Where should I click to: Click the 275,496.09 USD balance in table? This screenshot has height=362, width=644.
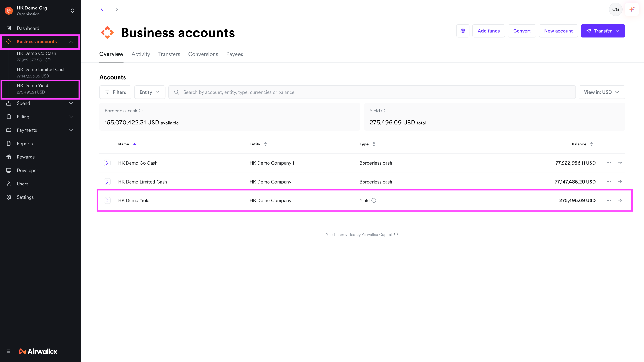click(x=577, y=200)
